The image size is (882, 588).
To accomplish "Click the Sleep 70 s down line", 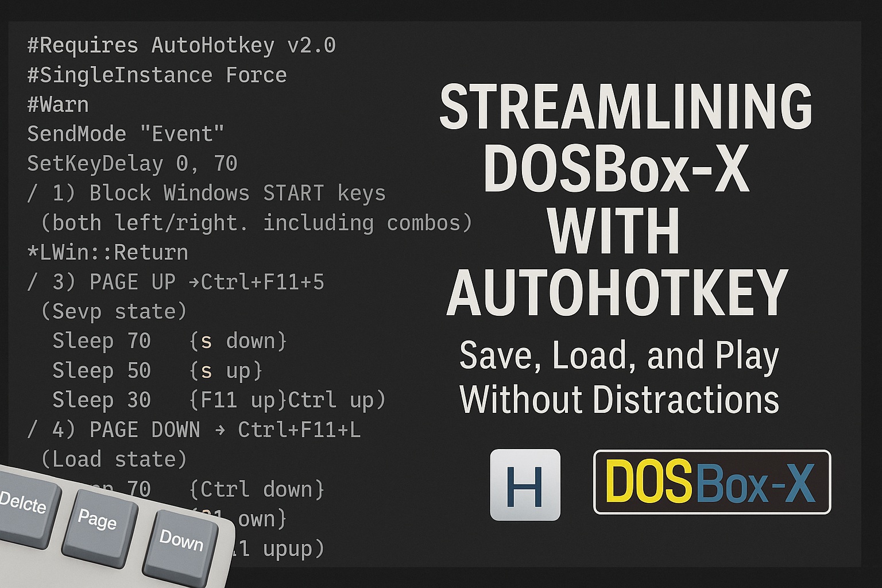I will pyautogui.click(x=169, y=341).
